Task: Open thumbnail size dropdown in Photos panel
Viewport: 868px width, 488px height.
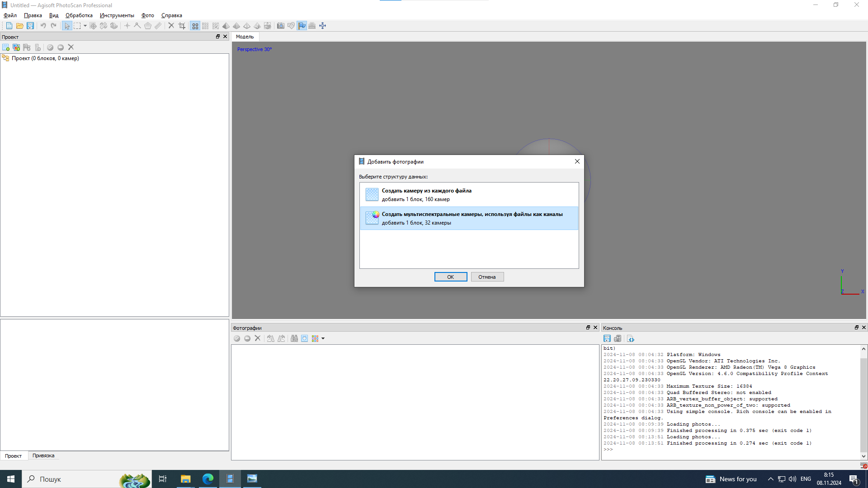Action: [323, 338]
